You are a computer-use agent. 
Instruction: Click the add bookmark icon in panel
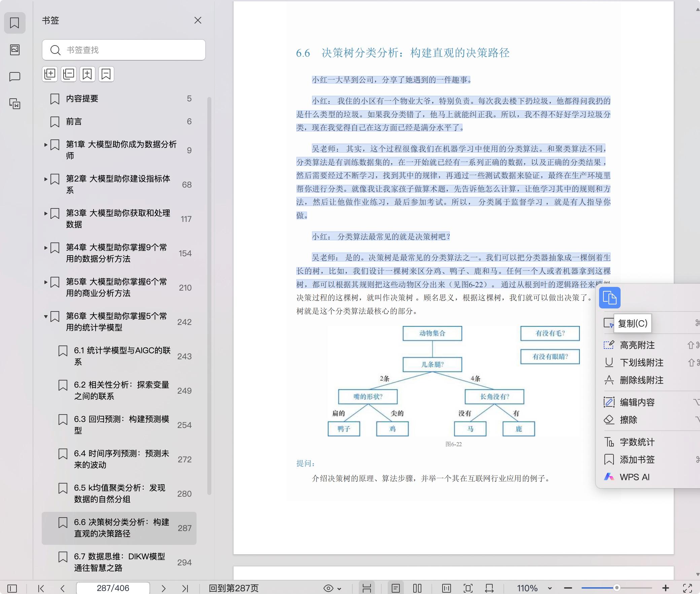[87, 74]
